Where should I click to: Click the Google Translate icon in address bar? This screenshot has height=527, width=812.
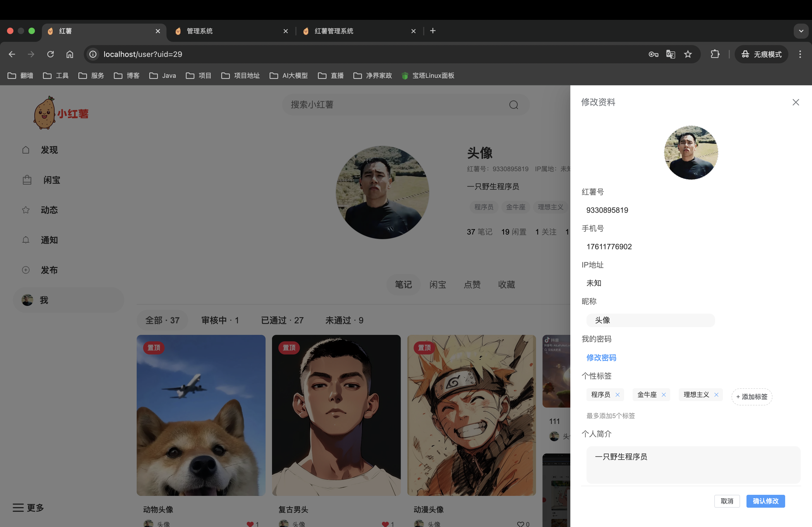pyautogui.click(x=670, y=54)
